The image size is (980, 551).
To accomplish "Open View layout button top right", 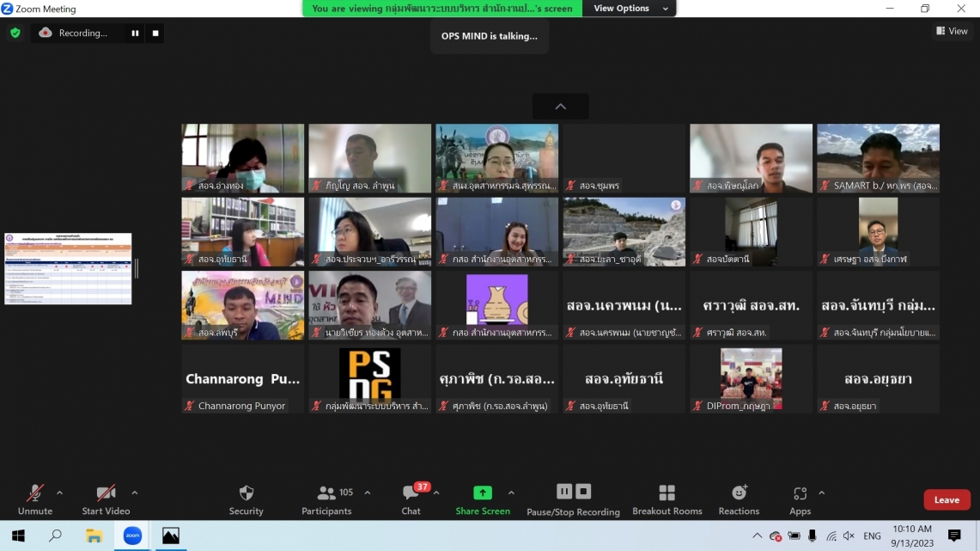I will (x=952, y=31).
